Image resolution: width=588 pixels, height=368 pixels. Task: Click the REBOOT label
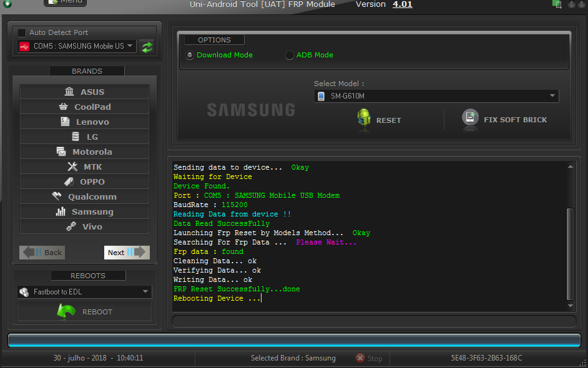97,312
